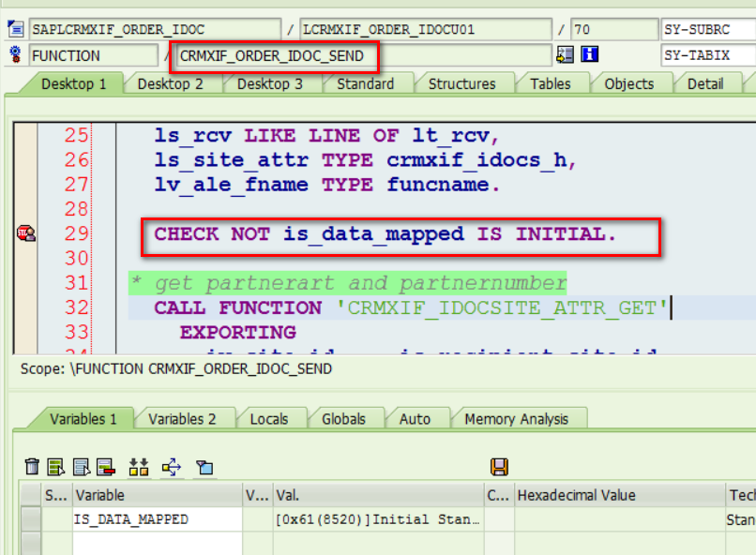756x555 pixels.
Task: Click the icon with two down arrows
Action: pyautogui.click(x=139, y=467)
